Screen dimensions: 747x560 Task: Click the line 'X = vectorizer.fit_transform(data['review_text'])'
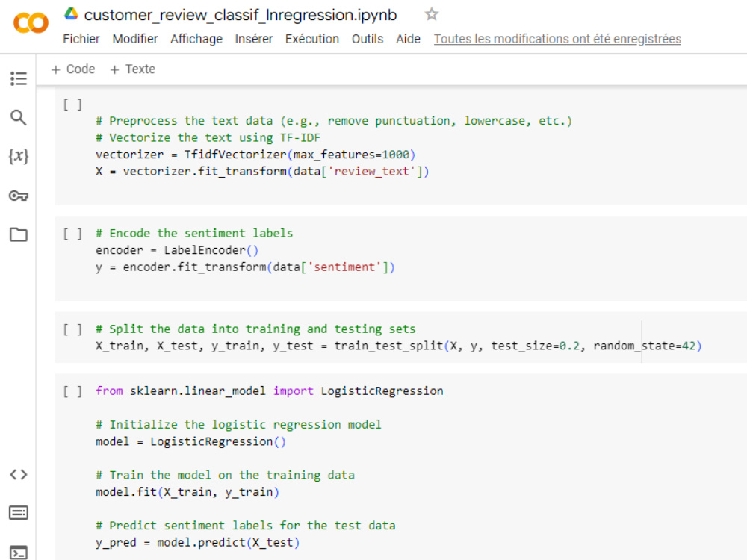pos(262,172)
